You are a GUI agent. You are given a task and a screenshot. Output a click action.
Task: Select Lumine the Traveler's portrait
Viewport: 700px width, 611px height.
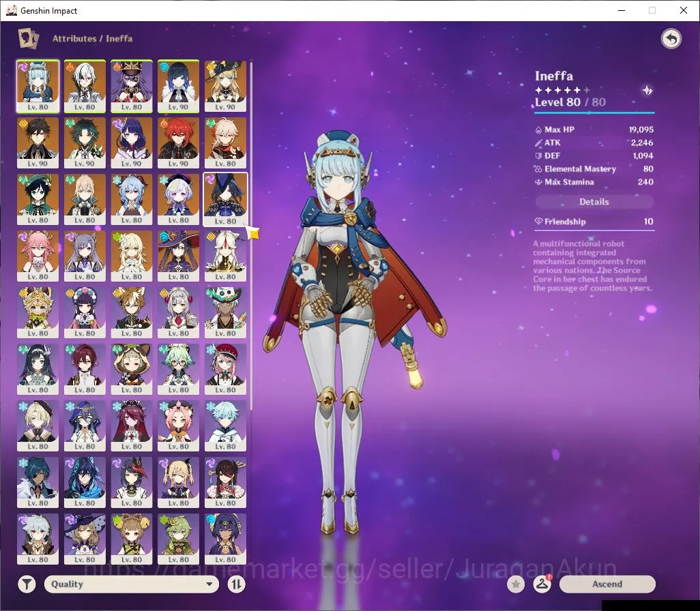[132, 256]
